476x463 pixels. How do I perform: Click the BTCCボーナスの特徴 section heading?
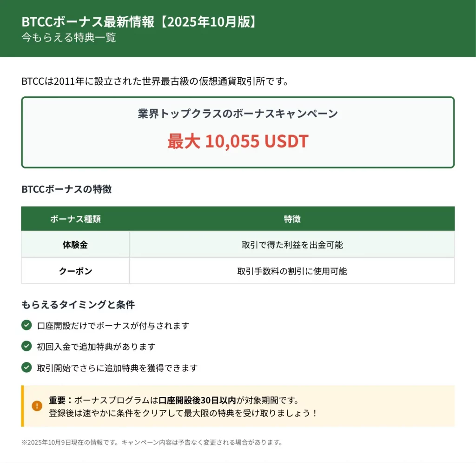tap(66, 189)
